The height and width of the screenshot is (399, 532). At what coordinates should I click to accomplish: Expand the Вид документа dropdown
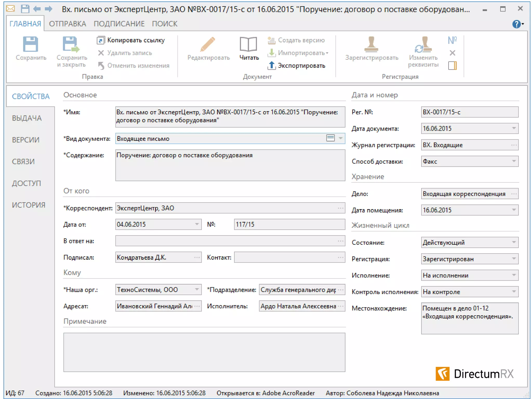coord(341,138)
